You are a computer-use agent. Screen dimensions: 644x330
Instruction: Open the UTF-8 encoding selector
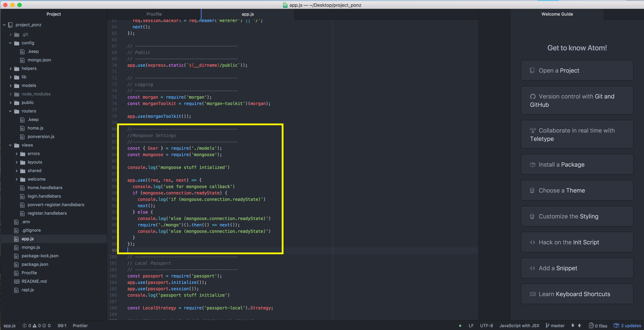486,326
